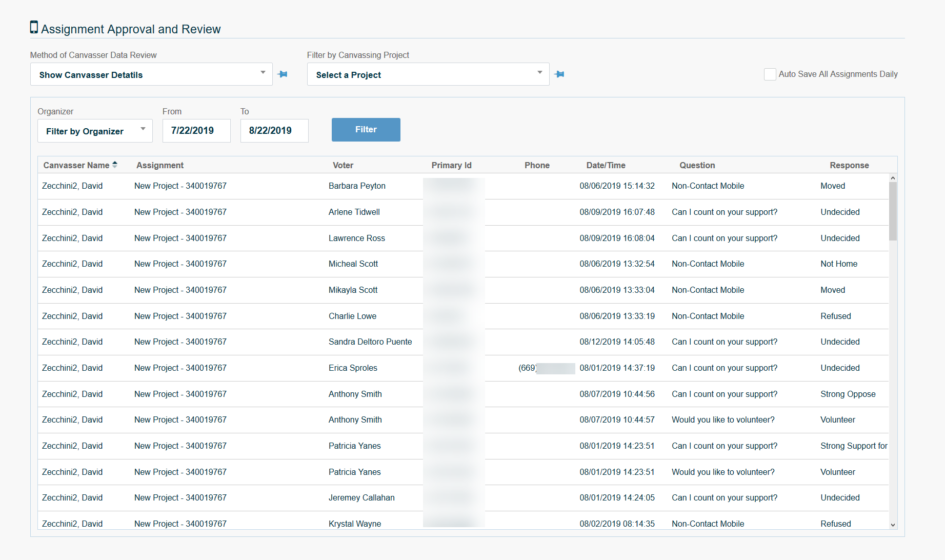Click timestamp 08/02/2019 08:14:35
Screen dimensions: 945x560
click(617, 524)
